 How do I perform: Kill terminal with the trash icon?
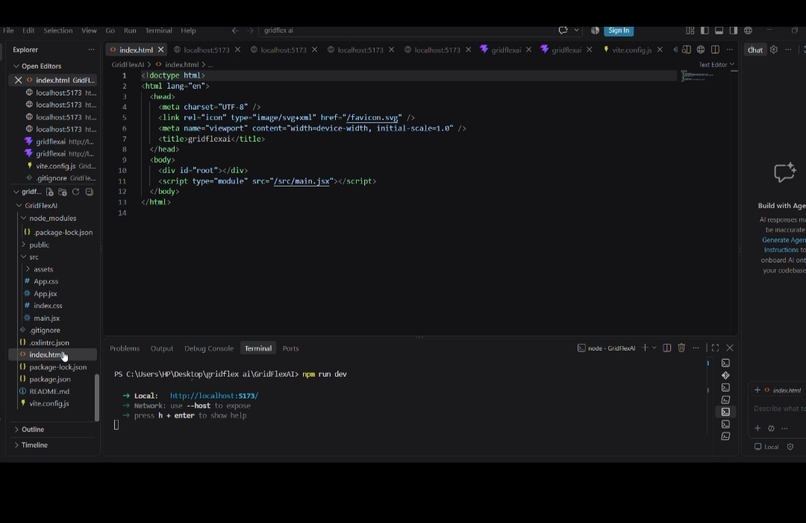(x=681, y=348)
